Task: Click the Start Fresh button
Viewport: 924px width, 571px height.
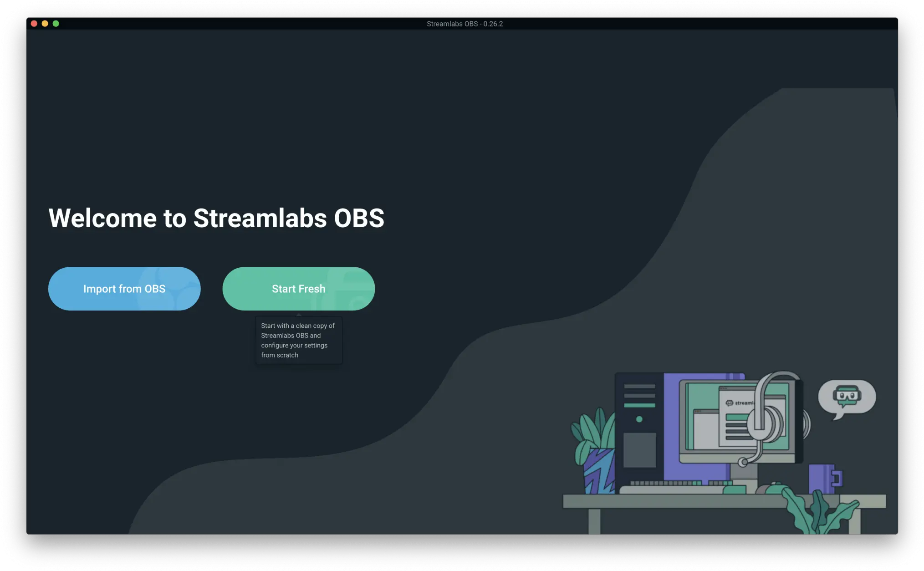Action: point(298,289)
